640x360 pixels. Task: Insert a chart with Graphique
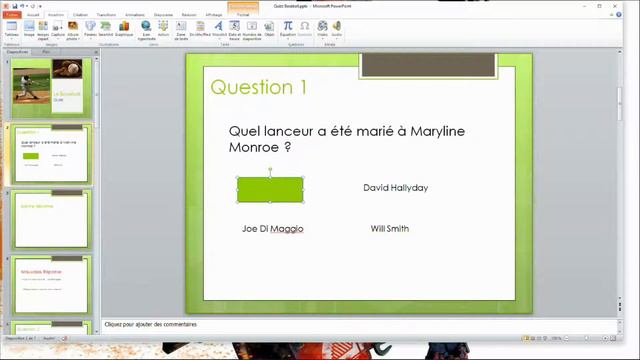click(x=124, y=28)
